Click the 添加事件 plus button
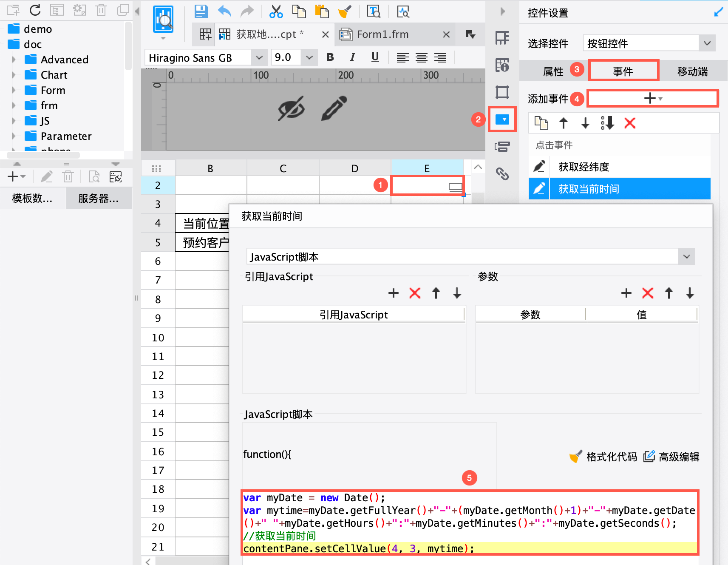 click(x=653, y=99)
